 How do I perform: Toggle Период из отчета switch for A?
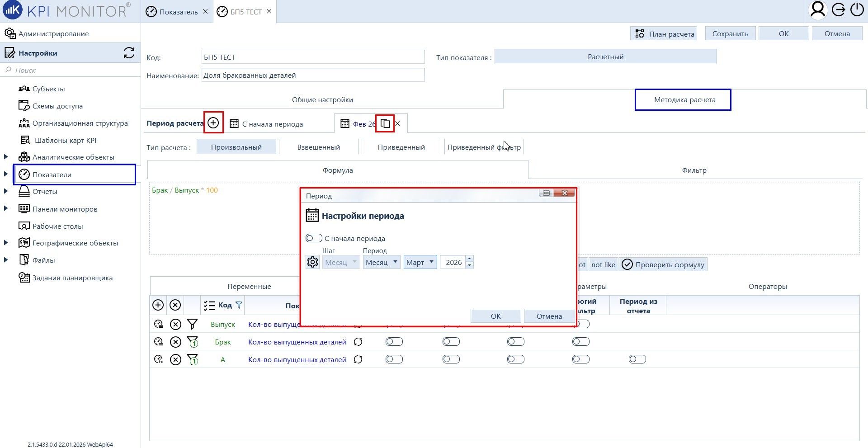637,359
